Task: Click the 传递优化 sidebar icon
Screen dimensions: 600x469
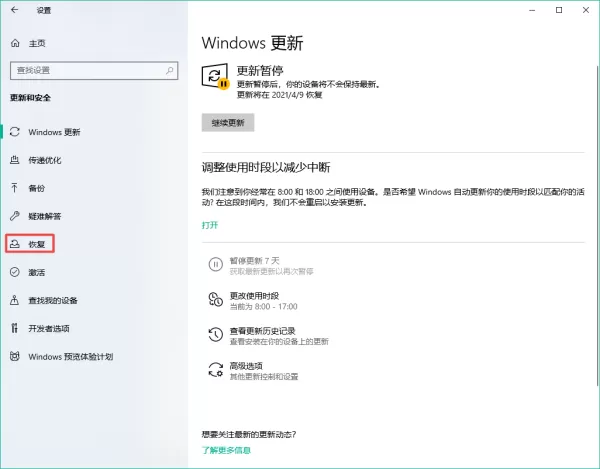Action: click(x=15, y=160)
